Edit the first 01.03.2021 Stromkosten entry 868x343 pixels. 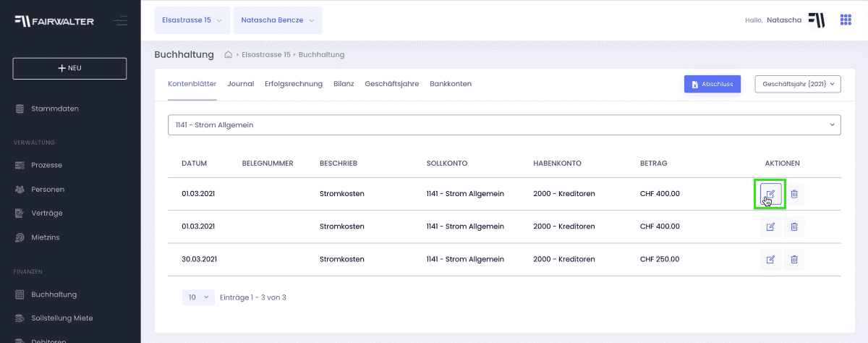coord(770,194)
